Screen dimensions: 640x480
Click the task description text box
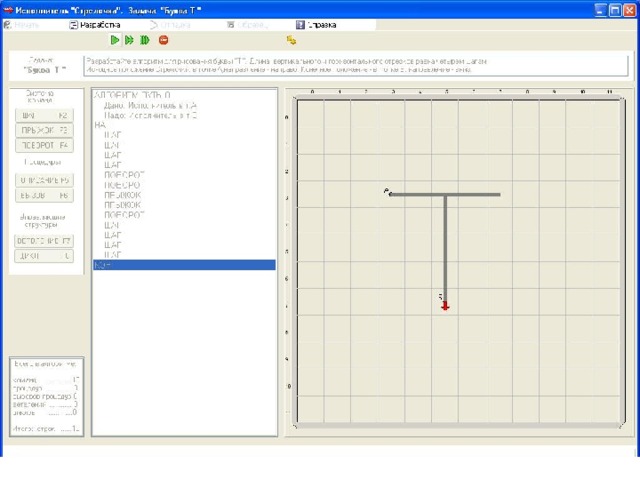coord(356,65)
